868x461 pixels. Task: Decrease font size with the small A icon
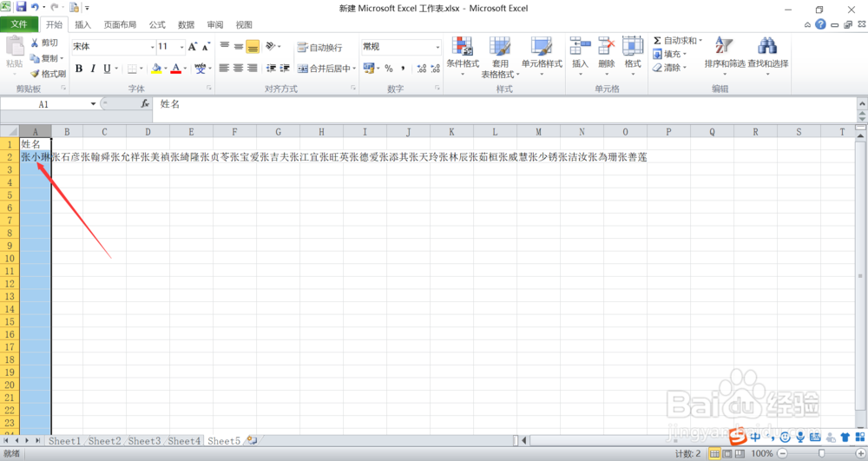click(x=206, y=47)
